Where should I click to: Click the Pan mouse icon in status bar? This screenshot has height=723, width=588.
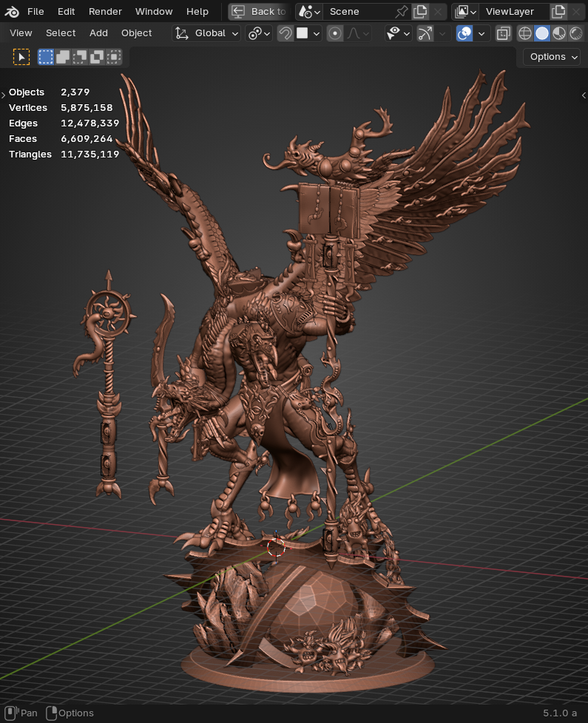(x=10, y=713)
